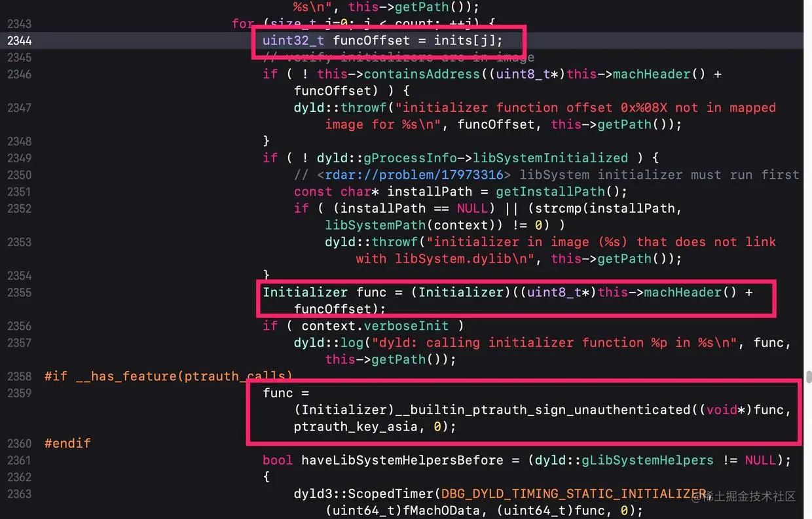Click line number 2346 in the gutter

[x=19, y=74]
